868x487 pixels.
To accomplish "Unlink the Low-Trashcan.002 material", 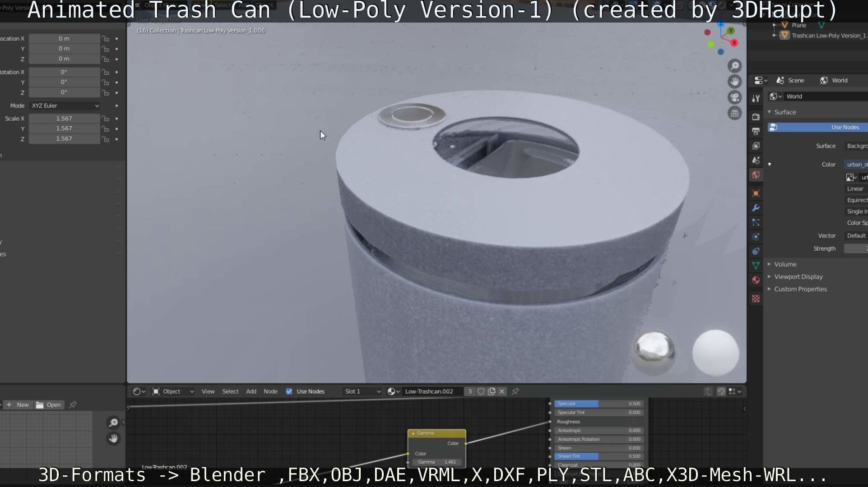I will coord(502,391).
